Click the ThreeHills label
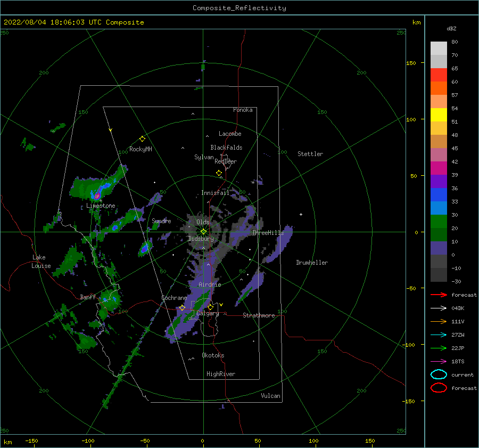This screenshot has width=479, height=448. point(268,233)
